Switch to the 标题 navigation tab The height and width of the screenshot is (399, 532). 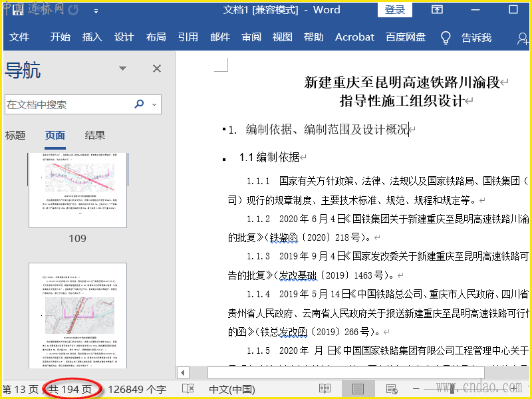coord(15,135)
